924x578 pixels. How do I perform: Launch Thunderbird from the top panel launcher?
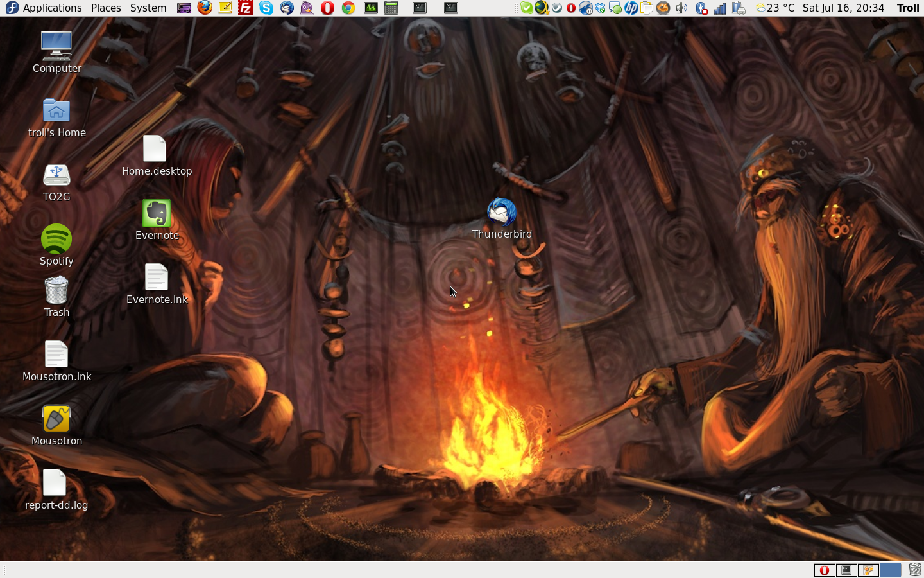click(x=287, y=8)
